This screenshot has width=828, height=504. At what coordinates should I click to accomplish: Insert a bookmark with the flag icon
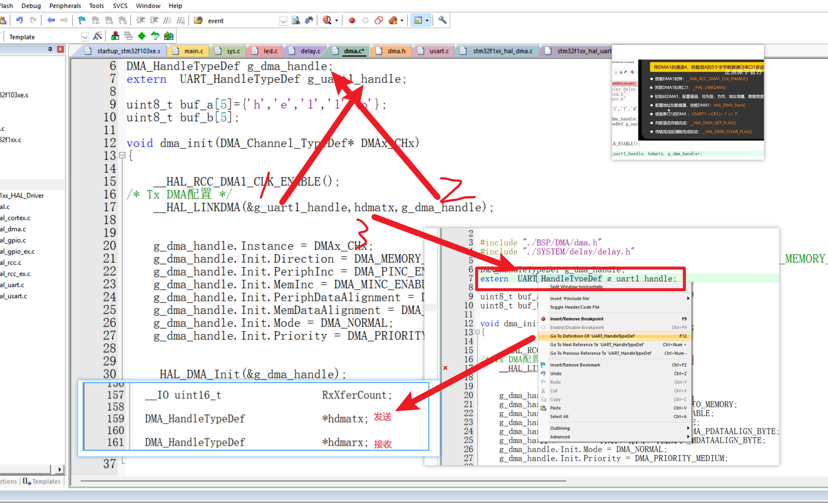coord(82,20)
